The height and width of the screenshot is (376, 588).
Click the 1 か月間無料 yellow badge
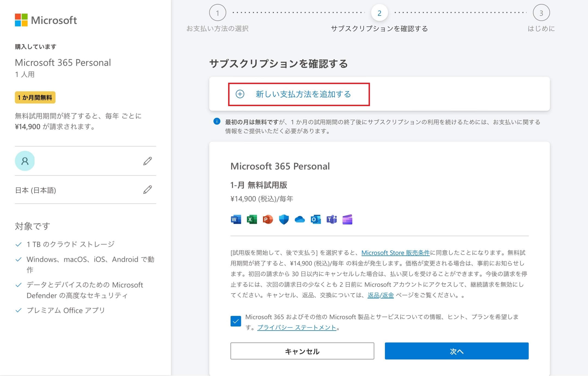pos(35,97)
